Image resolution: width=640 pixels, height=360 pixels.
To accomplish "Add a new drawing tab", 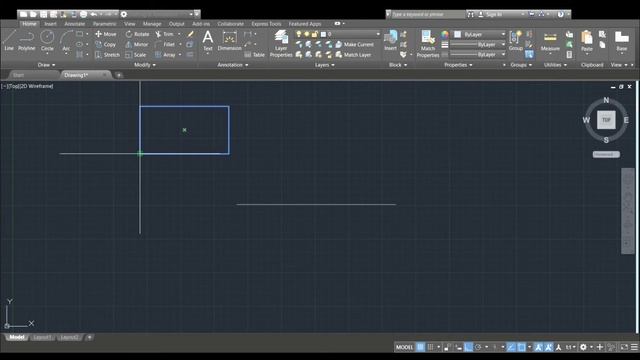I will click(118, 75).
